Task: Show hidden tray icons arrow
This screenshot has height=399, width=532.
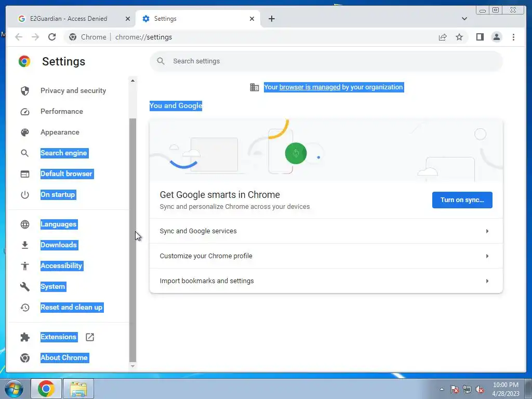Action: coord(442,389)
